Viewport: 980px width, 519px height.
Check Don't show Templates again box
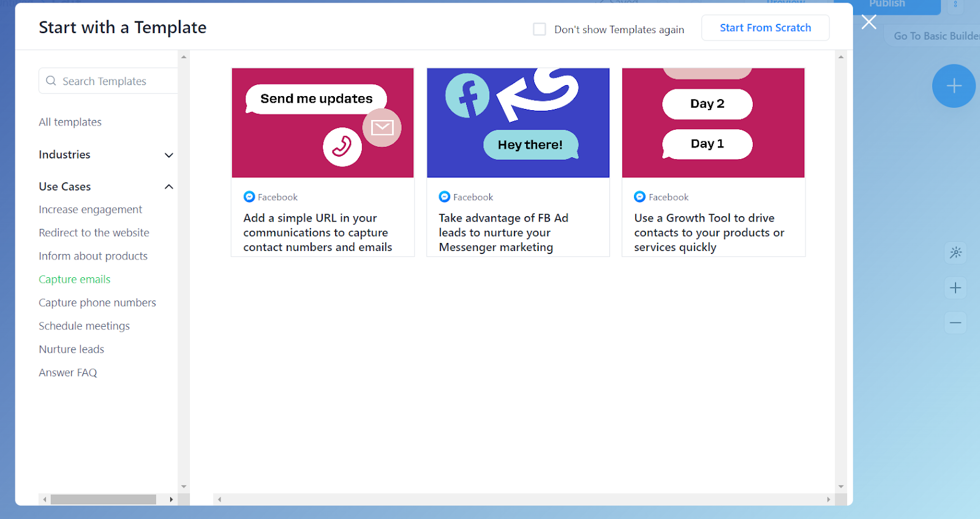coord(540,29)
